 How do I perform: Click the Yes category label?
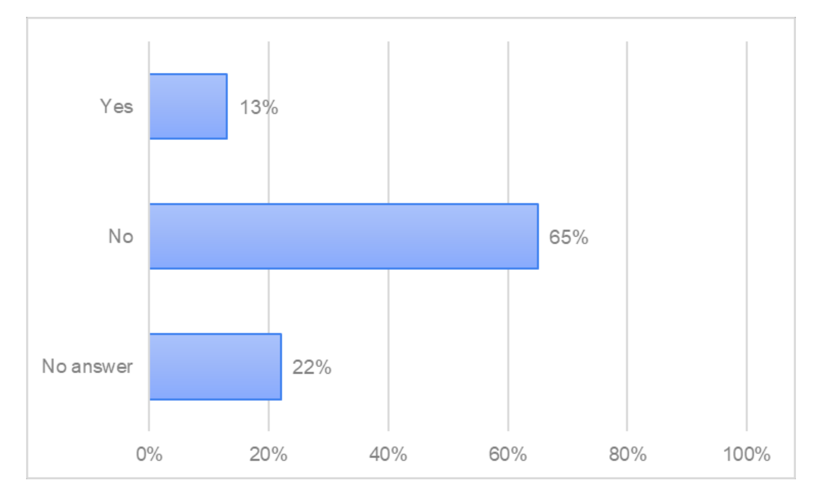[116, 106]
